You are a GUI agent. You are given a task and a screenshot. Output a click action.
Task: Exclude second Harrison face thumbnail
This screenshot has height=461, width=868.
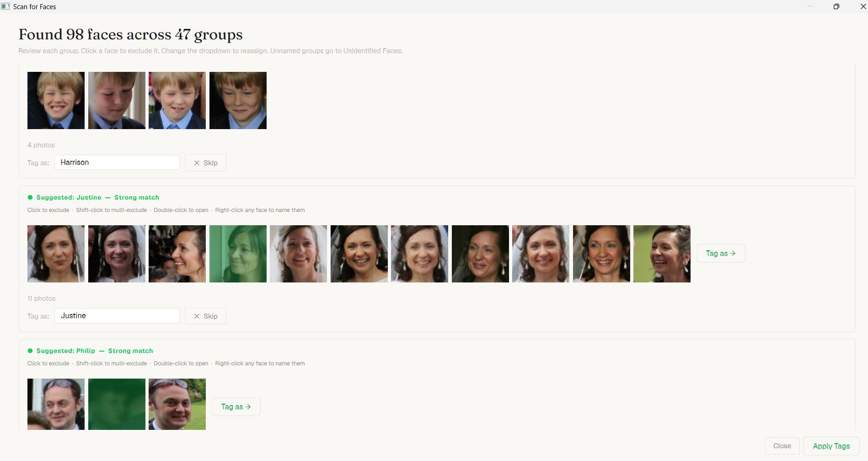pyautogui.click(x=117, y=100)
